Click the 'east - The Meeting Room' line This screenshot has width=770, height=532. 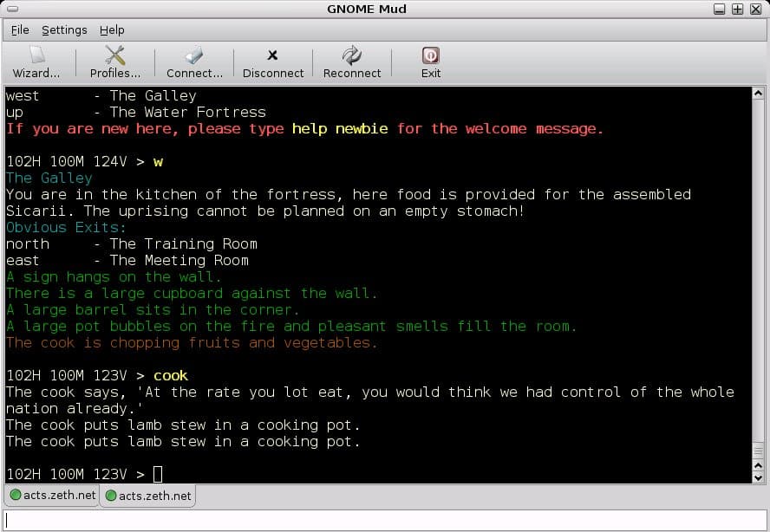pyautogui.click(x=127, y=261)
